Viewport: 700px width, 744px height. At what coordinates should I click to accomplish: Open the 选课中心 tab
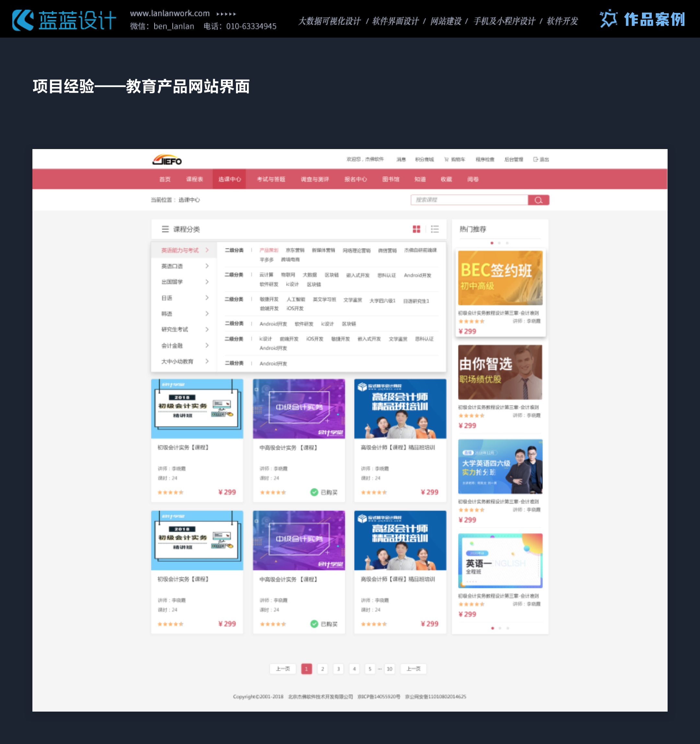[x=229, y=179]
